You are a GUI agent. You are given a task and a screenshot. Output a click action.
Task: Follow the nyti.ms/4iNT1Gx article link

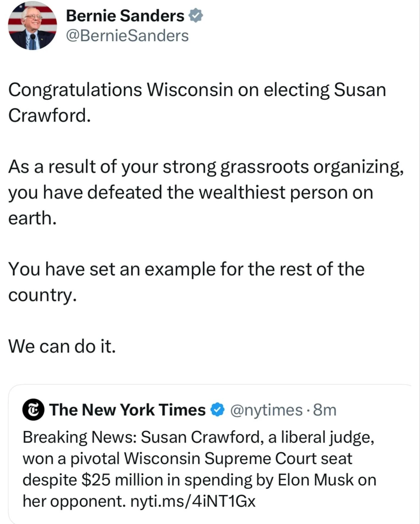(x=193, y=501)
